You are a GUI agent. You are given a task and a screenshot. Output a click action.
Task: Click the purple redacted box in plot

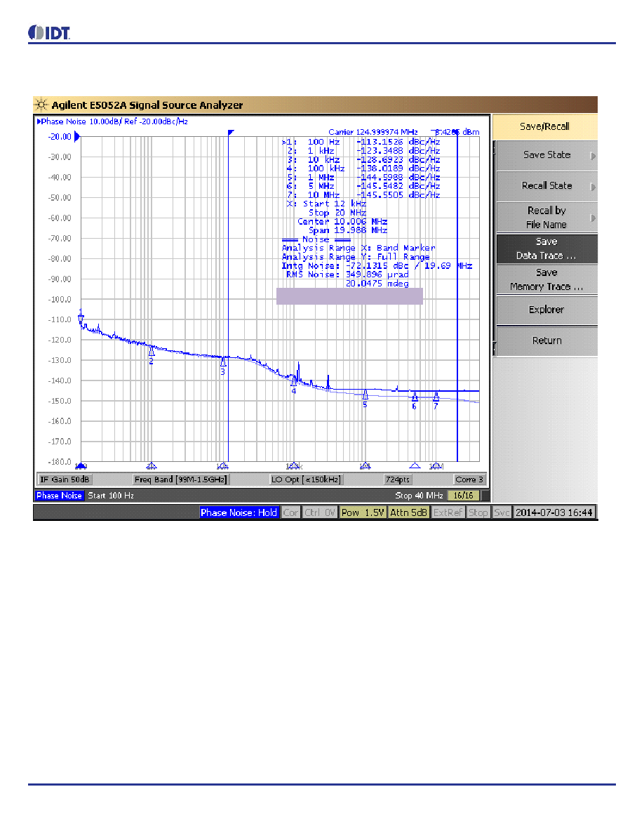[349, 296]
